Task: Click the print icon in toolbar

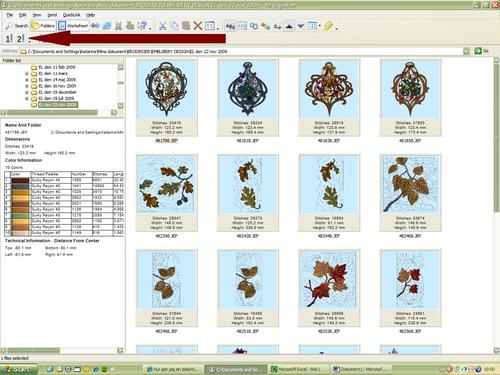Action: point(130,26)
